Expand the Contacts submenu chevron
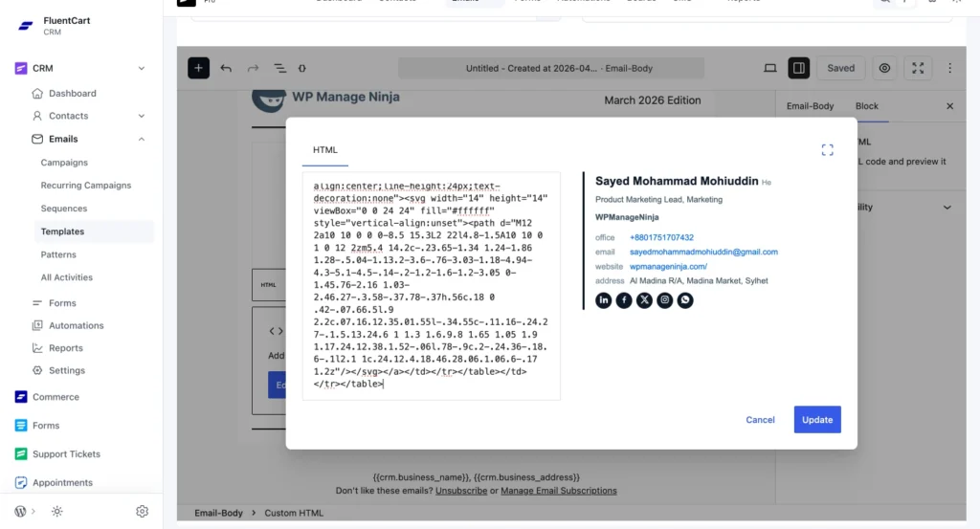The width and height of the screenshot is (980, 529). tap(142, 116)
